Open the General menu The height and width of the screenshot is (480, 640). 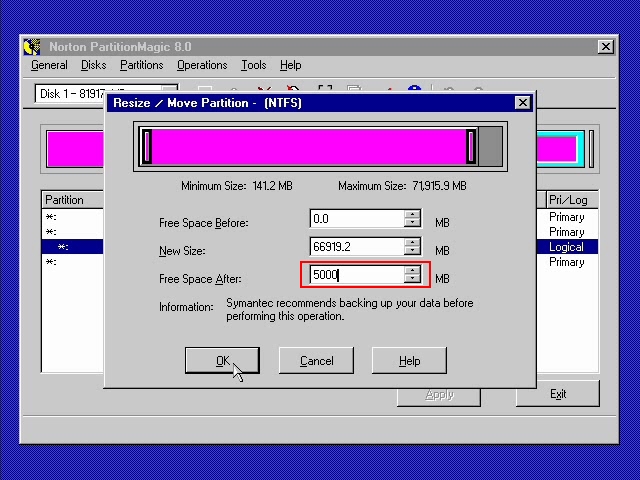click(x=49, y=65)
